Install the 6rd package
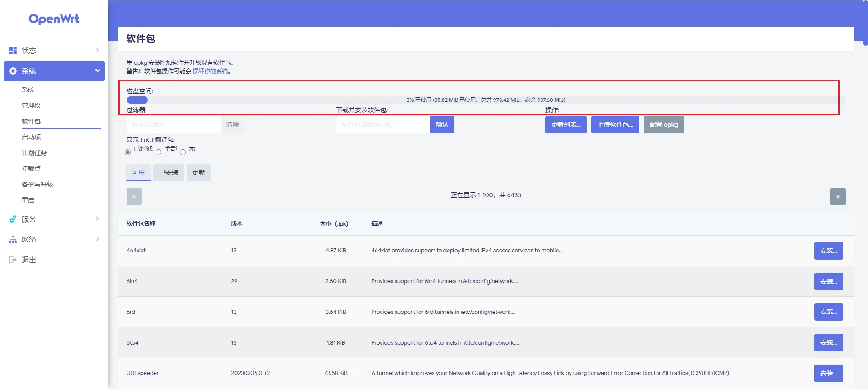 click(x=829, y=312)
